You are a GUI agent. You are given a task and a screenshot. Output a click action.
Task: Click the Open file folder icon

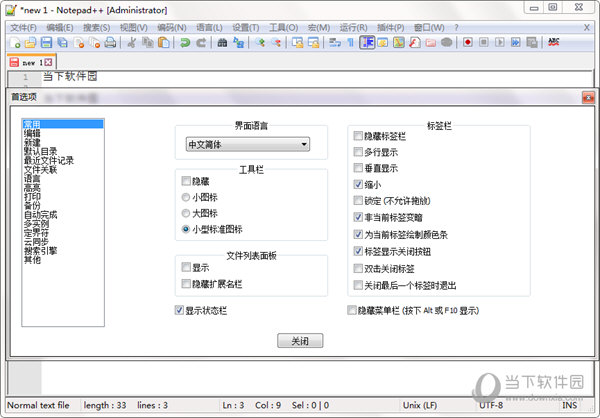click(30, 42)
